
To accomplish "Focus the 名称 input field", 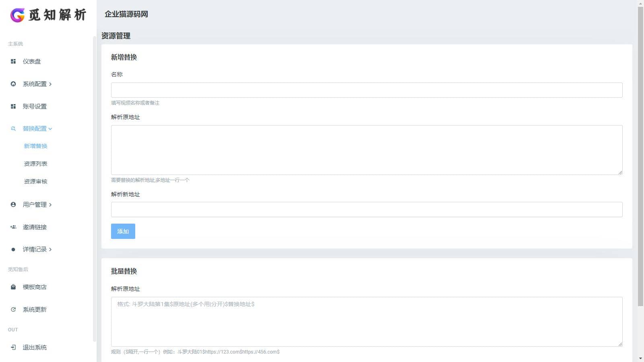I will (x=367, y=90).
